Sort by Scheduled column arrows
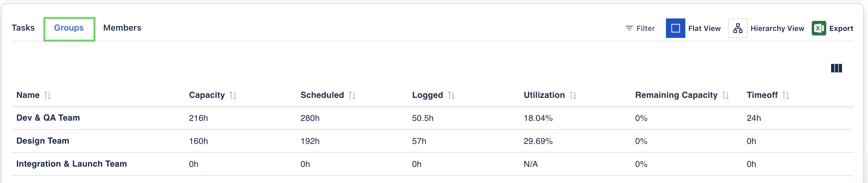868x183 pixels. (x=352, y=95)
